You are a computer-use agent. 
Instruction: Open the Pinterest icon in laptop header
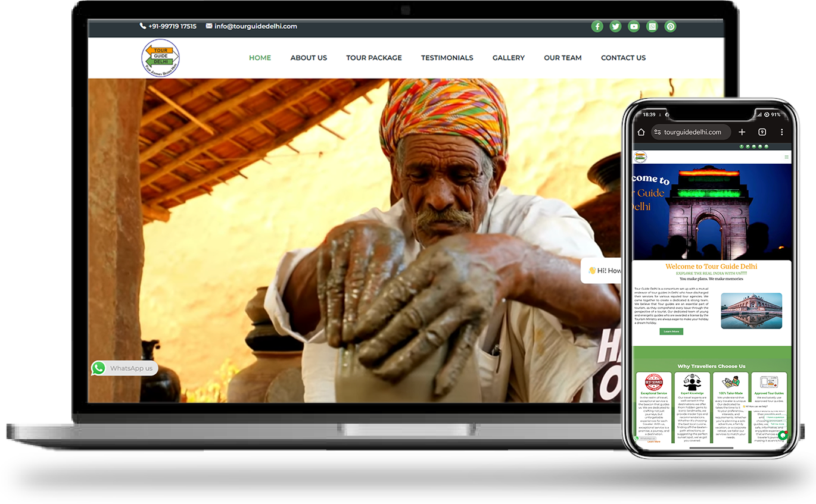click(671, 26)
